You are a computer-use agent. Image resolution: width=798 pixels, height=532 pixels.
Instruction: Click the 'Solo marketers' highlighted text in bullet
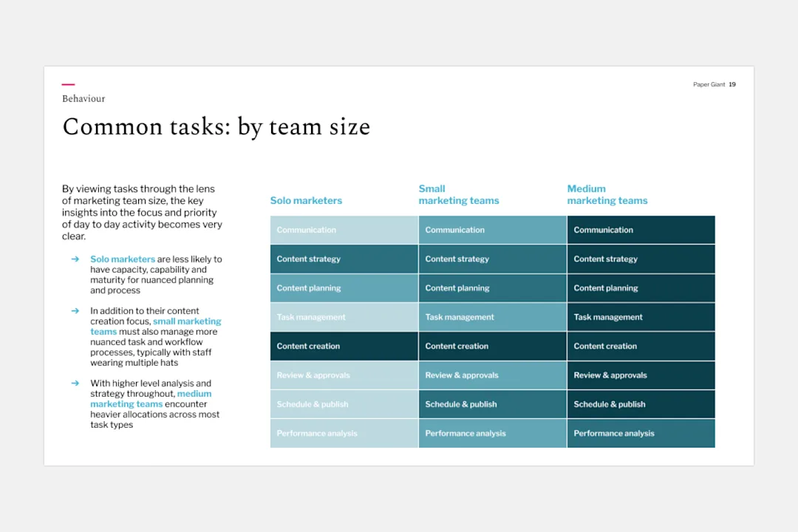pyautogui.click(x=123, y=259)
